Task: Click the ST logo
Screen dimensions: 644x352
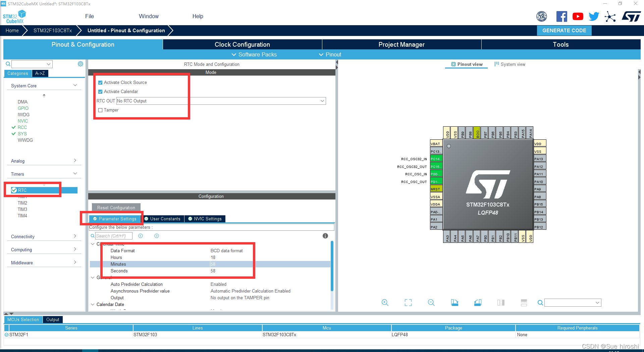Action: pyautogui.click(x=631, y=16)
